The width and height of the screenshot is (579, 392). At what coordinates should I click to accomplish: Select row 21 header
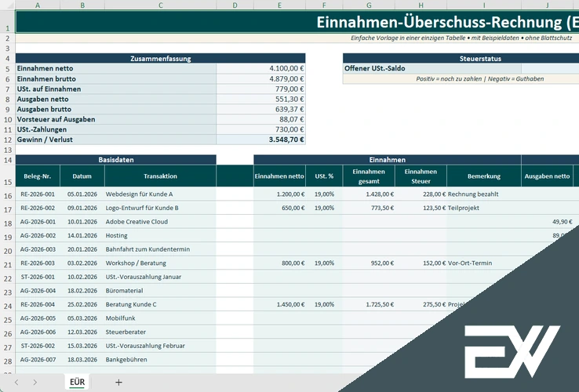(7, 263)
